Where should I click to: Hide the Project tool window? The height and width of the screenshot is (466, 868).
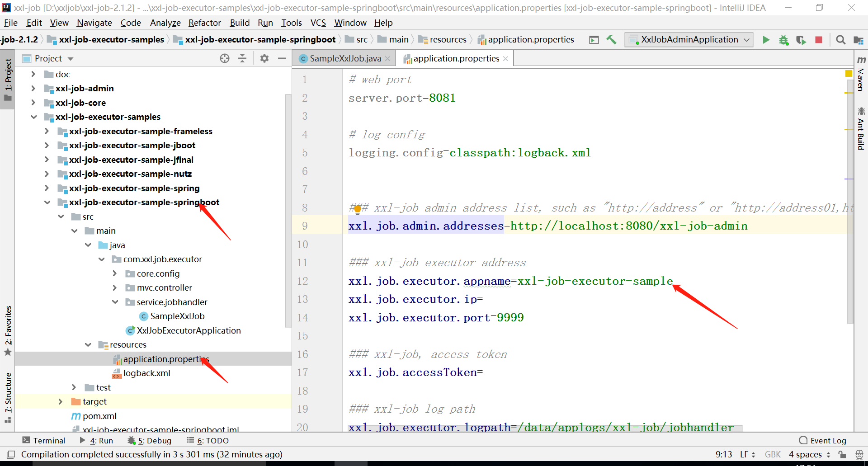click(x=282, y=58)
